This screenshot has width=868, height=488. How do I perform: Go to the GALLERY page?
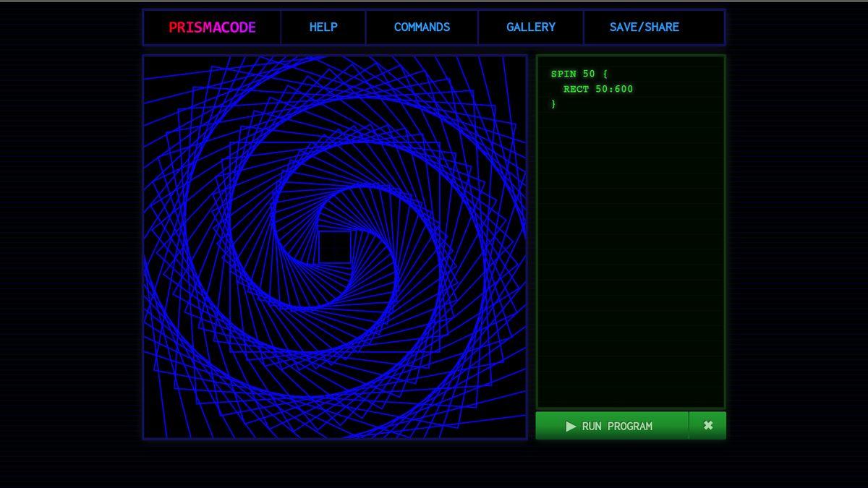[x=530, y=27]
